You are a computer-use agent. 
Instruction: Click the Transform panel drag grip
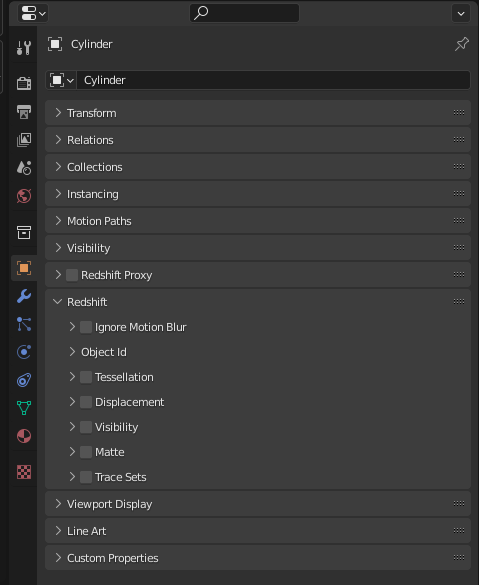point(459,112)
